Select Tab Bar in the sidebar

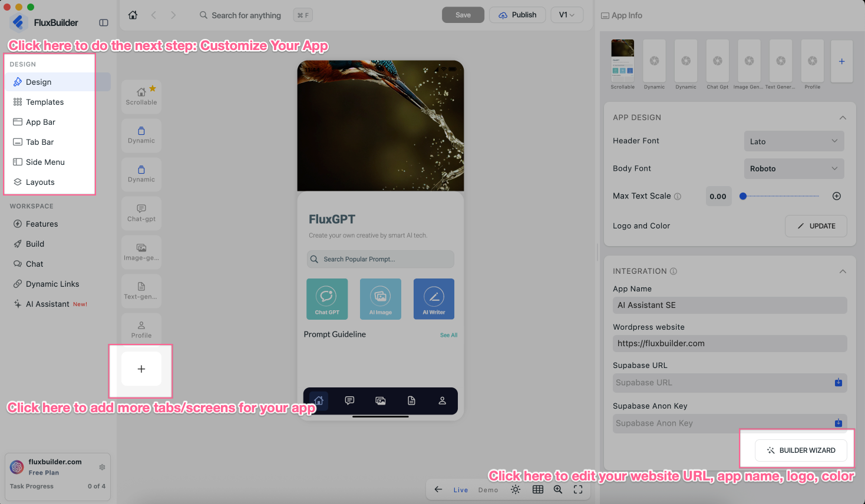click(x=58, y=142)
